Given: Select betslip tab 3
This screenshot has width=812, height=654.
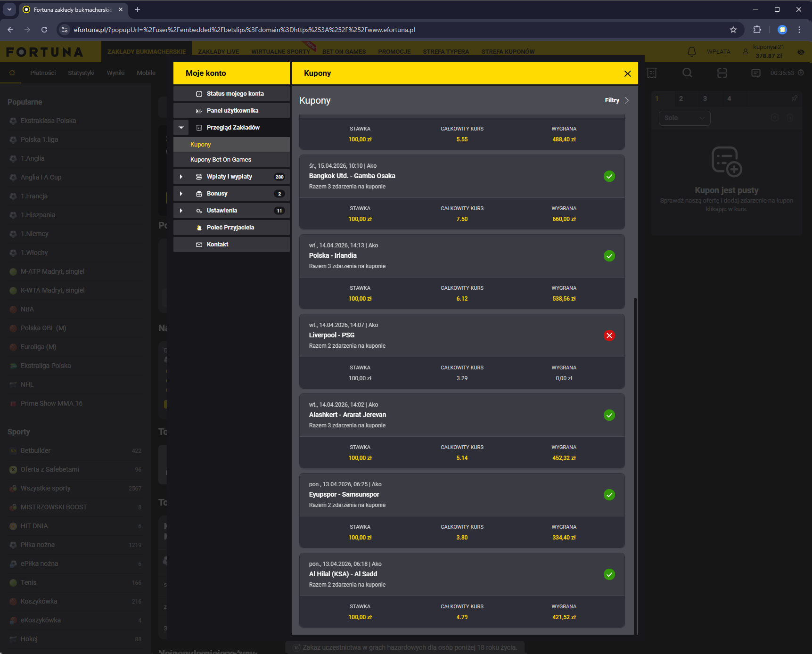Looking at the screenshot, I should tap(705, 98).
